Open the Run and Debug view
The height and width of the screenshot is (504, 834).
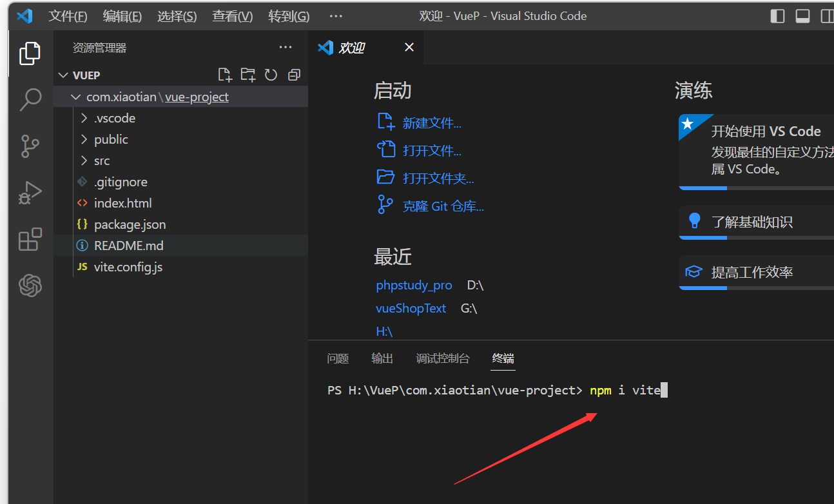click(x=30, y=193)
